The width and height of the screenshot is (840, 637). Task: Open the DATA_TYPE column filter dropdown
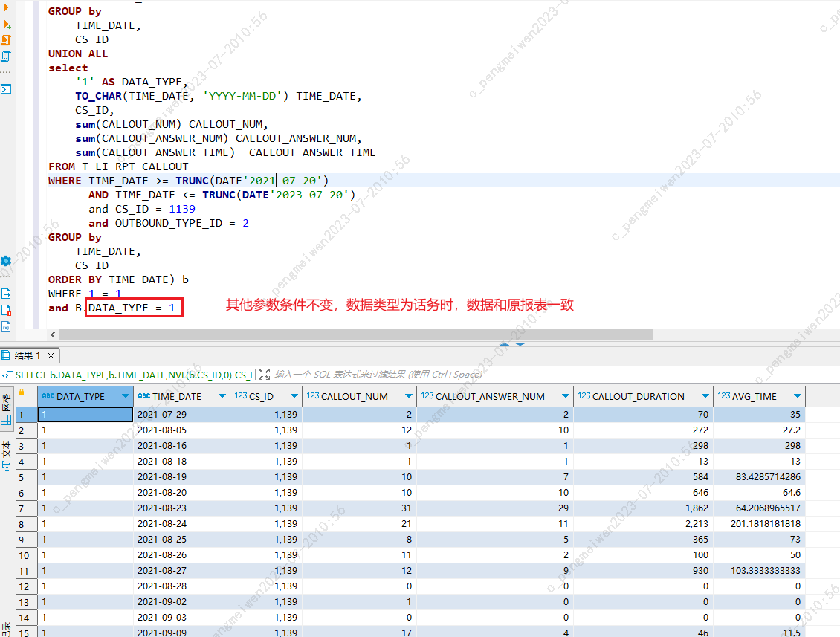[126, 396]
